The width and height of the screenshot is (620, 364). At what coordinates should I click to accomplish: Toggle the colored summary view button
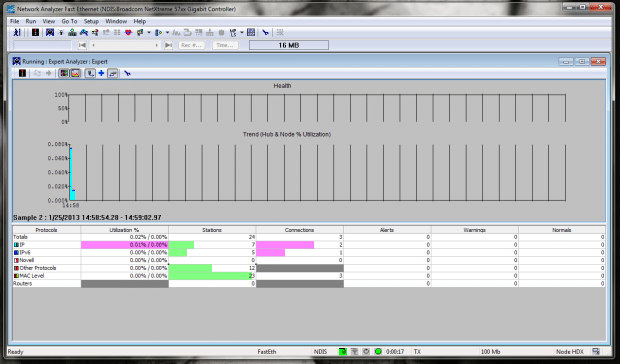pos(64,73)
